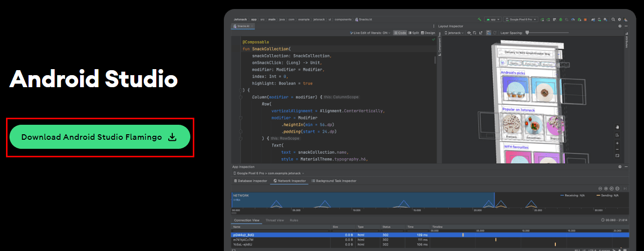
Task: Click the network timeline zoom out icon
Action: [600, 188]
